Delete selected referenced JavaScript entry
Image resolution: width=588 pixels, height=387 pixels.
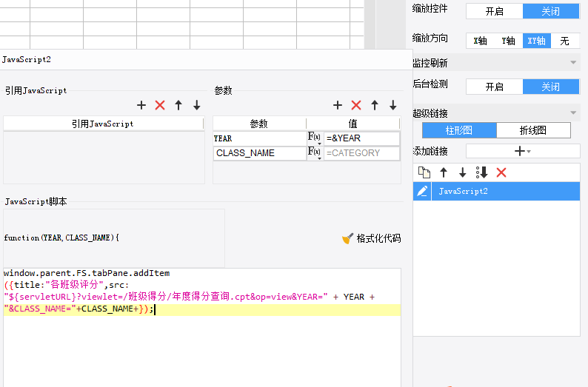tap(160, 105)
